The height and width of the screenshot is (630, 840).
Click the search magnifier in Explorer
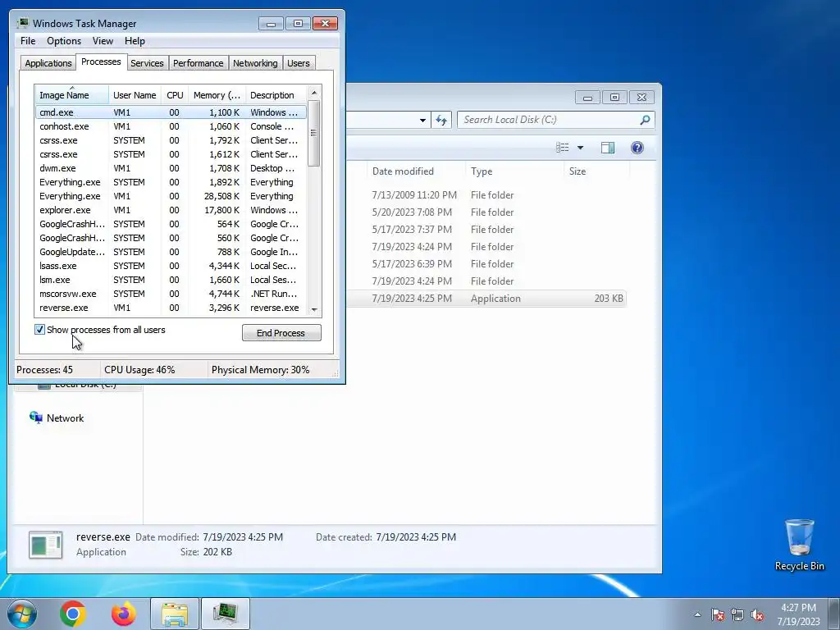pos(645,120)
